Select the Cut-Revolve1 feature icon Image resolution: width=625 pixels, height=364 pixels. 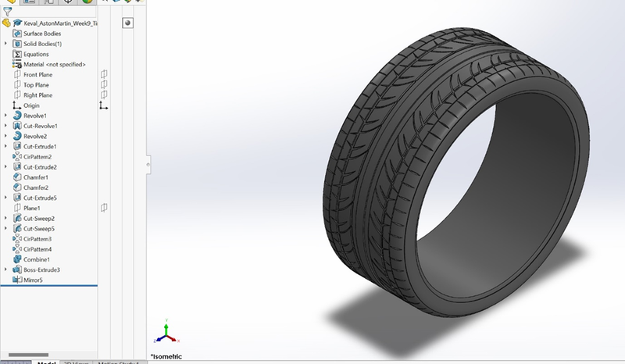tap(17, 126)
